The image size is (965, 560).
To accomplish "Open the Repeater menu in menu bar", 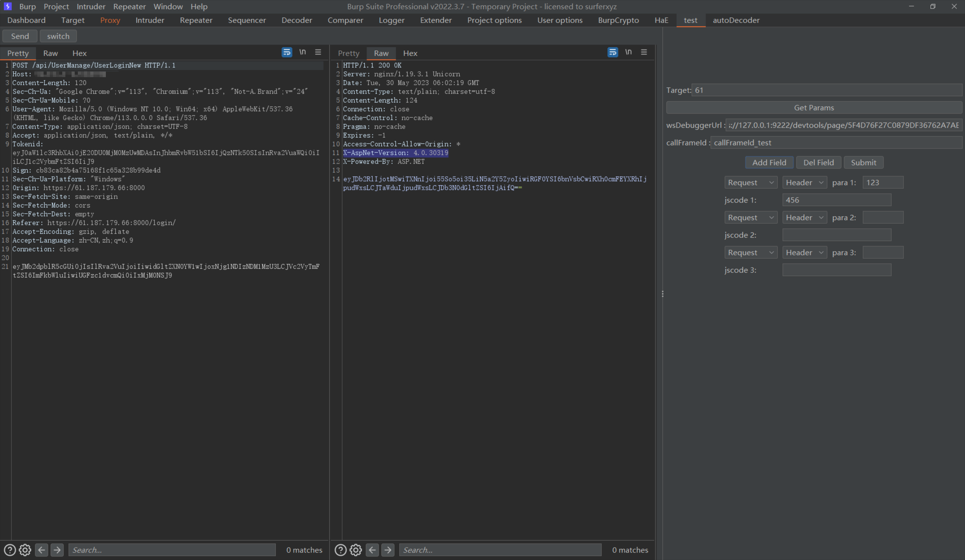I will pos(129,7).
